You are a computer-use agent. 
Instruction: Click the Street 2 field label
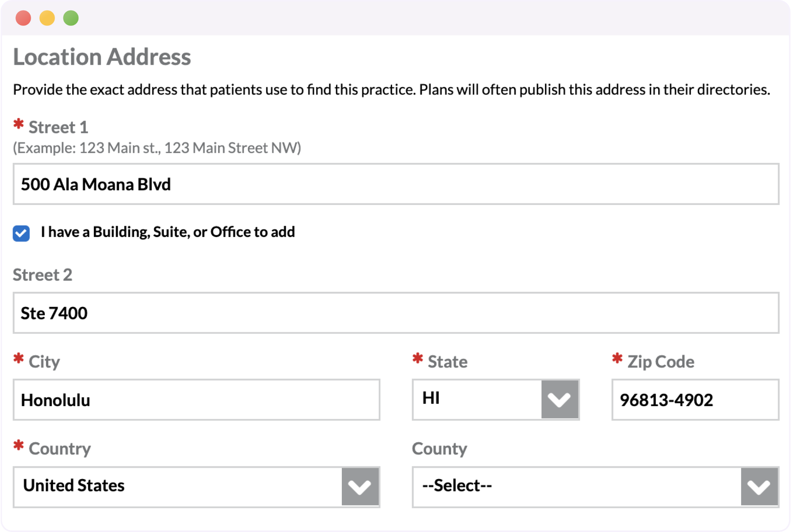click(42, 274)
